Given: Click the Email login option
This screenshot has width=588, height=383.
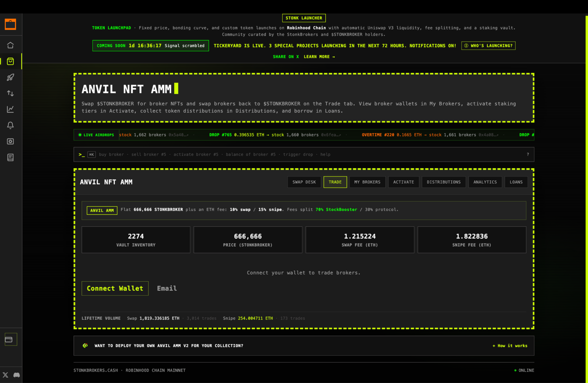Looking at the screenshot, I should coord(167,288).
